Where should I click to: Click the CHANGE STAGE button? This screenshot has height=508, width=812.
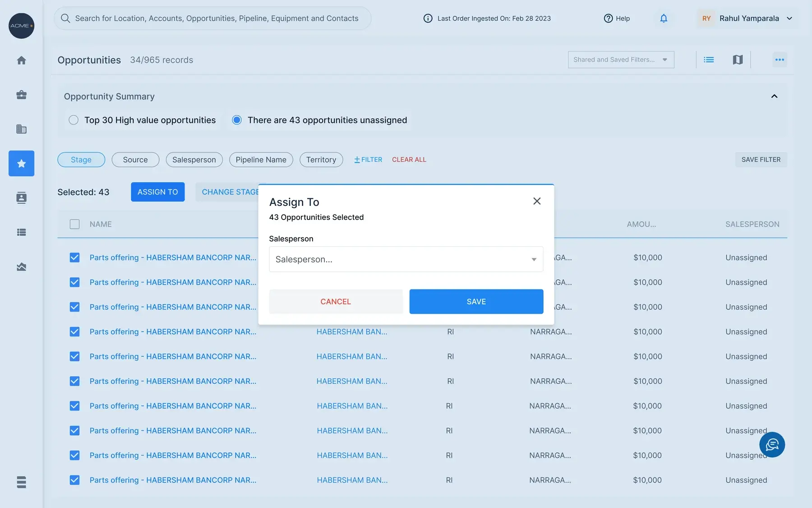(x=228, y=192)
